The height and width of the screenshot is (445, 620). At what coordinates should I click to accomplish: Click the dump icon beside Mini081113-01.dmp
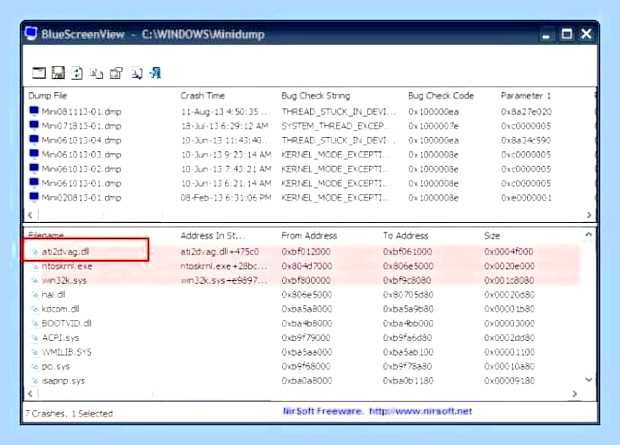coord(34,111)
